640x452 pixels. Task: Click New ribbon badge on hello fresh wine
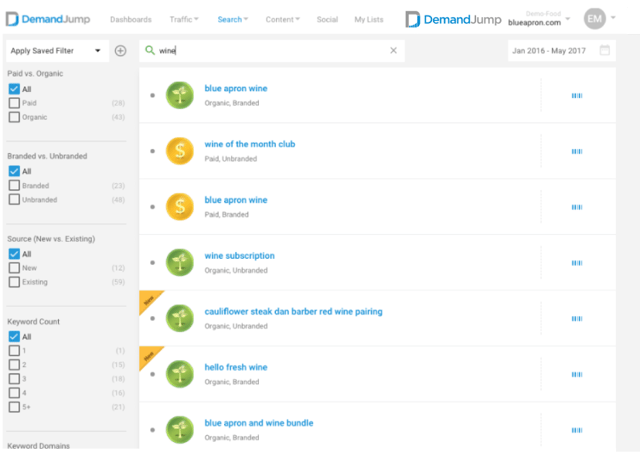[x=148, y=355]
